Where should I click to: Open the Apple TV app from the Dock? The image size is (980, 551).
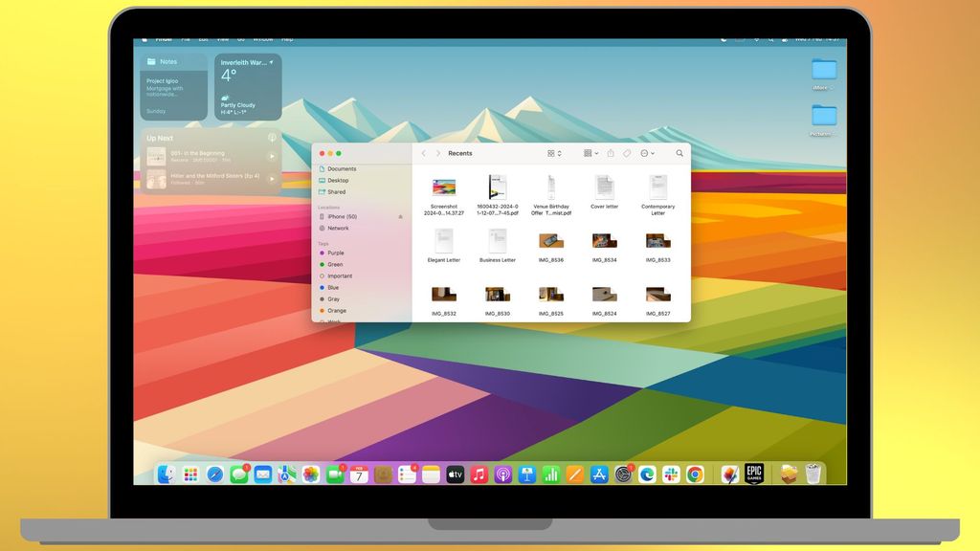point(456,473)
